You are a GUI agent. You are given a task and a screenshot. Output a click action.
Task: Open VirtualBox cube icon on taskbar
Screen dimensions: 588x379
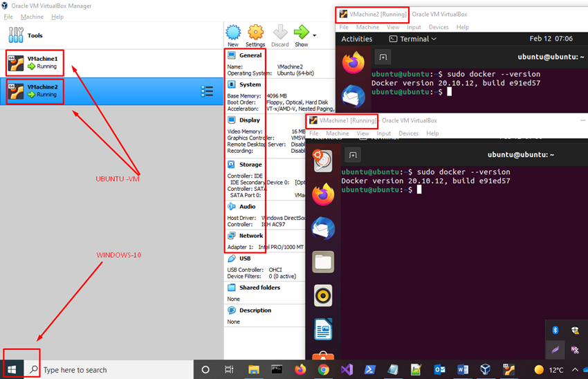(486, 369)
